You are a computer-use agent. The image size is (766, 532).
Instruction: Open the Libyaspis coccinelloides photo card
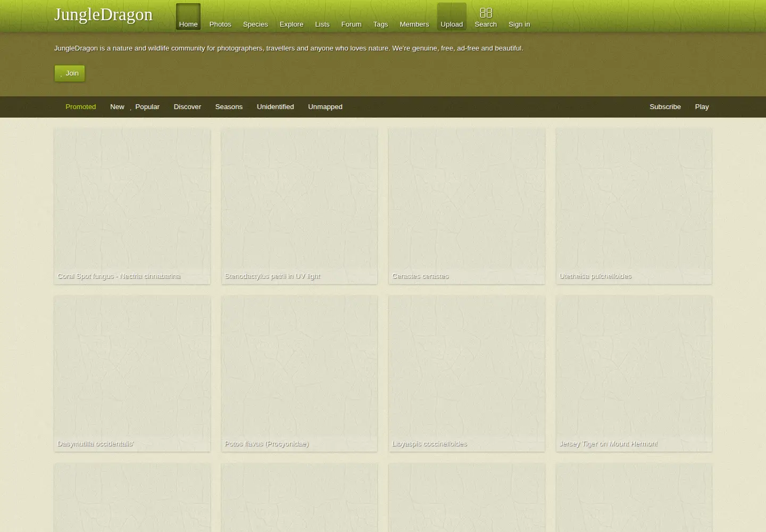point(467,373)
